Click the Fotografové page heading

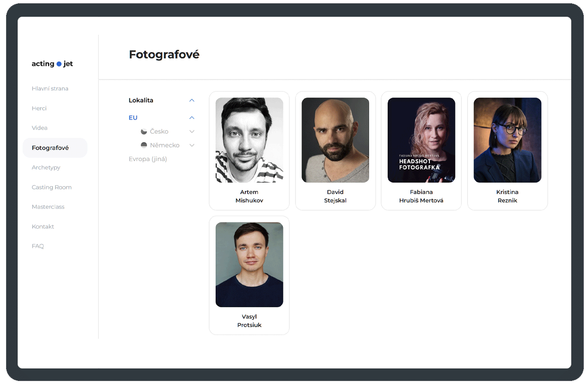(x=164, y=55)
